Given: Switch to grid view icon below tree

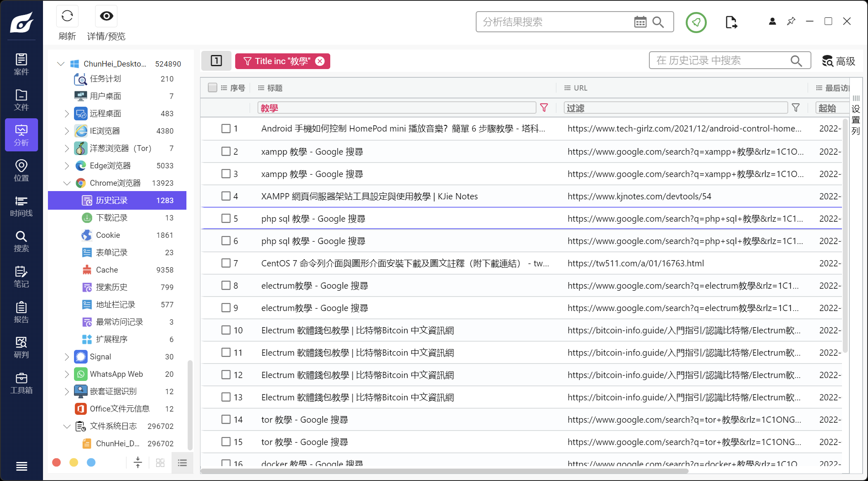Looking at the screenshot, I should point(160,462).
